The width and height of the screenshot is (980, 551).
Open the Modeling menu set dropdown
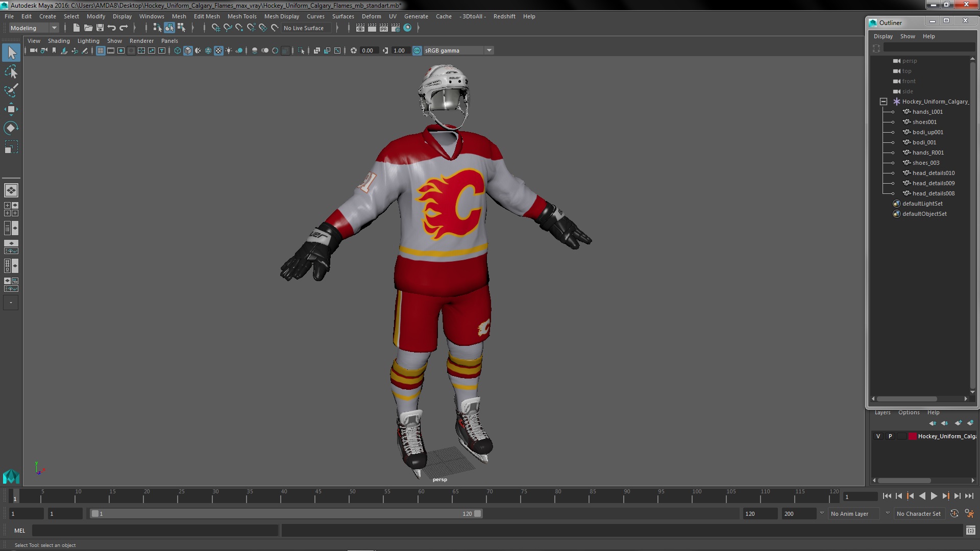coord(34,28)
